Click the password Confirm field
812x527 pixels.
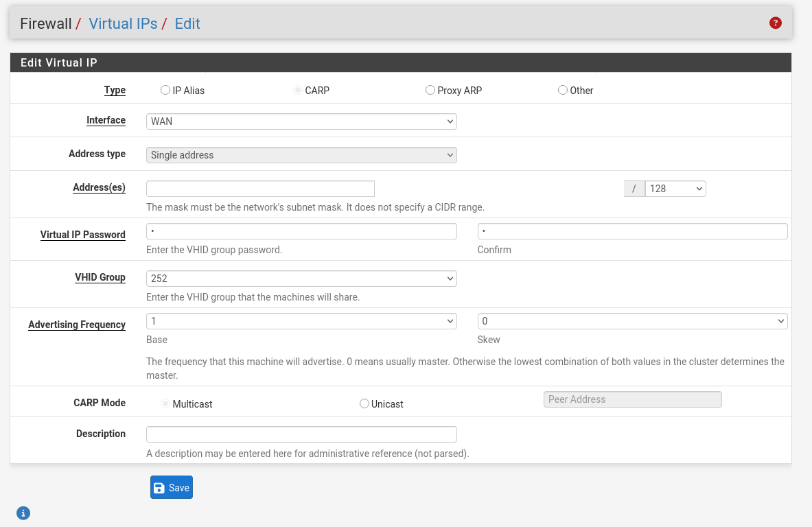click(632, 231)
